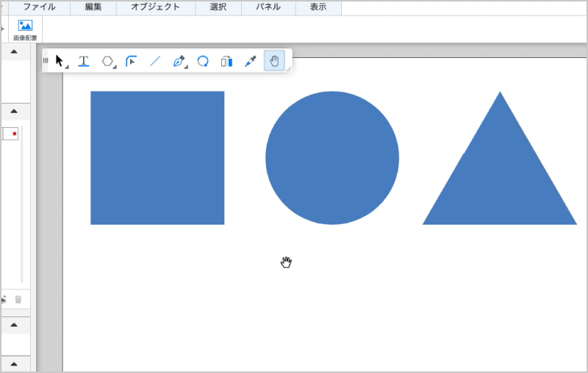
Task: Select the Line tool
Action: click(155, 61)
